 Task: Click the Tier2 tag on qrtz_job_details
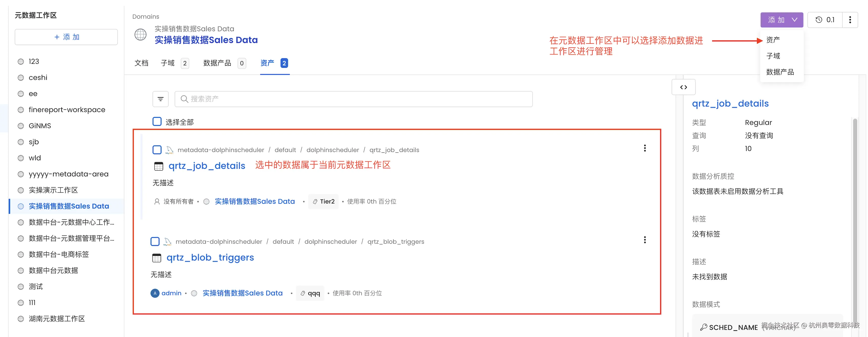(323, 201)
